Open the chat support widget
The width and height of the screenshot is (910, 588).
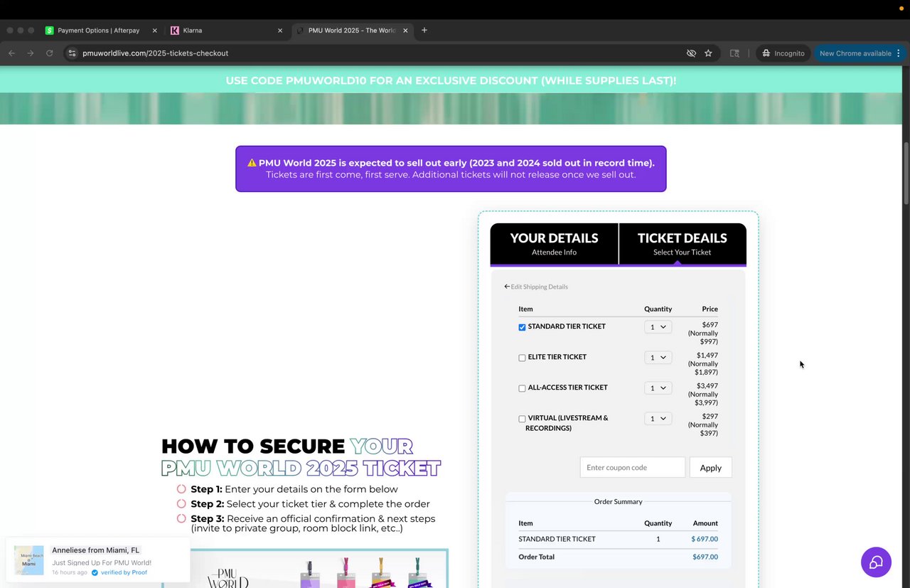876,562
